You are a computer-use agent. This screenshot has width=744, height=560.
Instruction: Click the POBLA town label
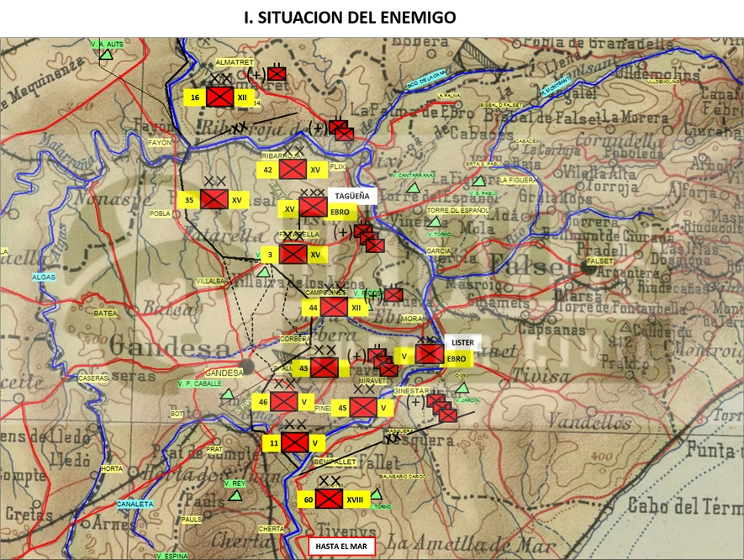pos(161,214)
